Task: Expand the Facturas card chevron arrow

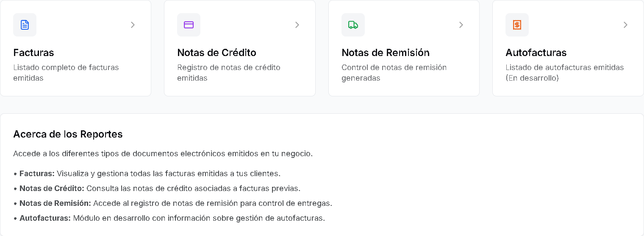Action: [x=133, y=25]
